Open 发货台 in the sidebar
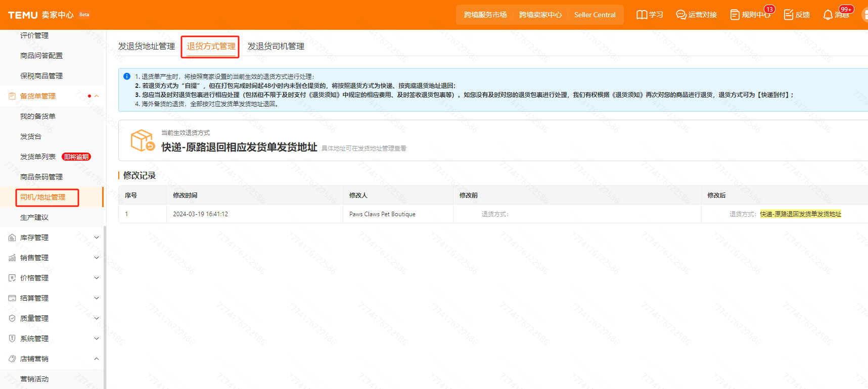Viewport: 868px width, 389px height. coord(31,136)
